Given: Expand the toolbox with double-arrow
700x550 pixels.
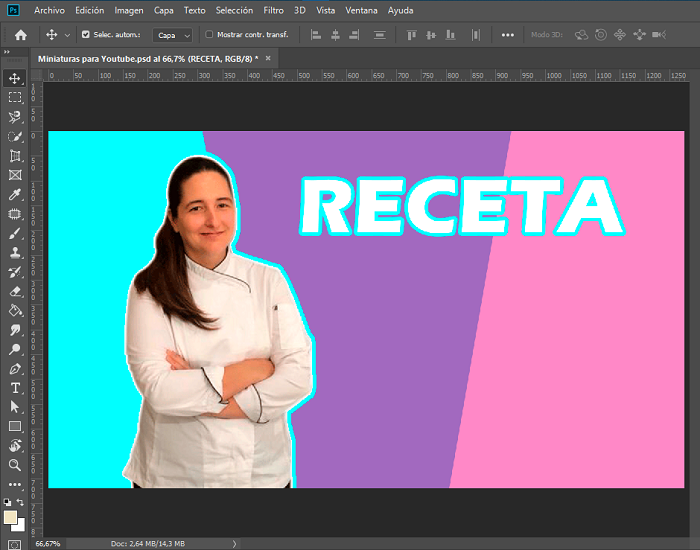Looking at the screenshot, I should (x=7, y=52).
